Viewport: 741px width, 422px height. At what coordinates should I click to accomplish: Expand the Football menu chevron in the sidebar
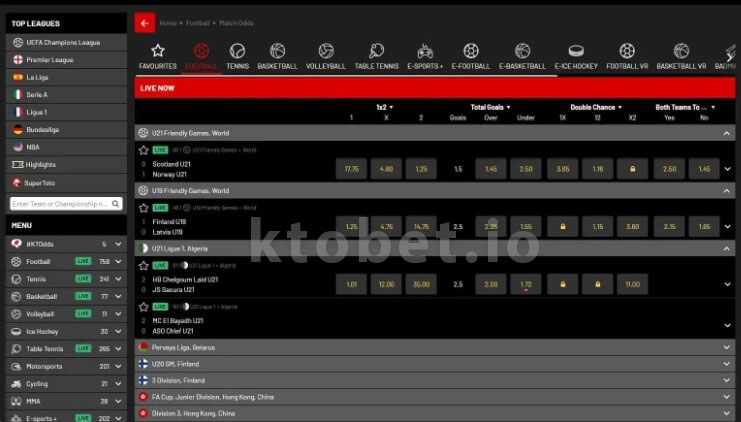[118, 261]
